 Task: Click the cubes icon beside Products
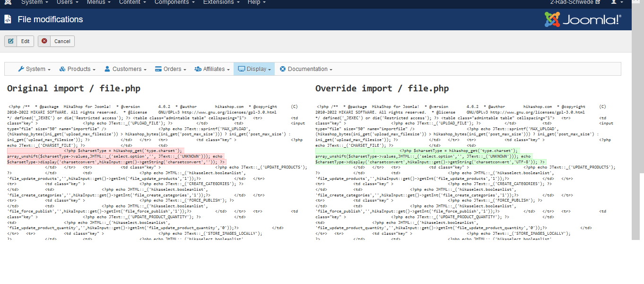click(x=62, y=69)
